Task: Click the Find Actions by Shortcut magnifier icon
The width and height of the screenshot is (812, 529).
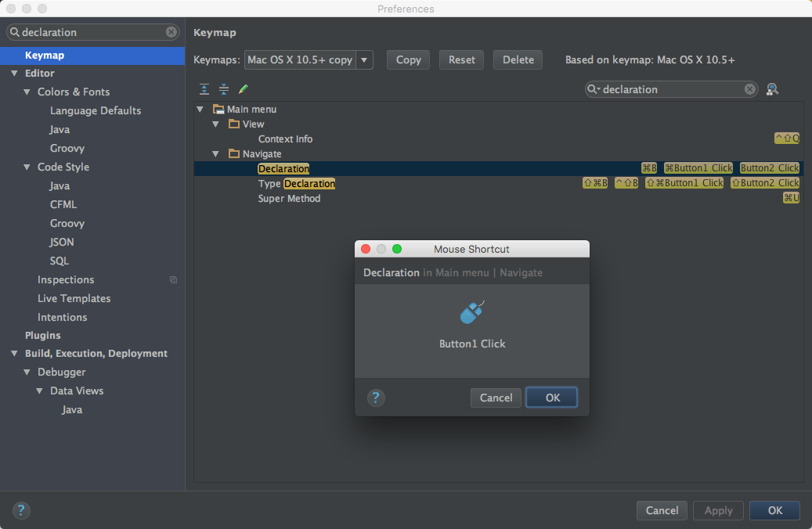Action: pyautogui.click(x=772, y=89)
